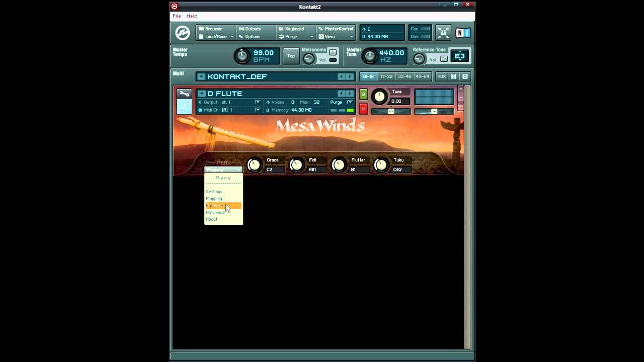
Task: Open the MasterKontrol panel
Action: click(x=336, y=29)
